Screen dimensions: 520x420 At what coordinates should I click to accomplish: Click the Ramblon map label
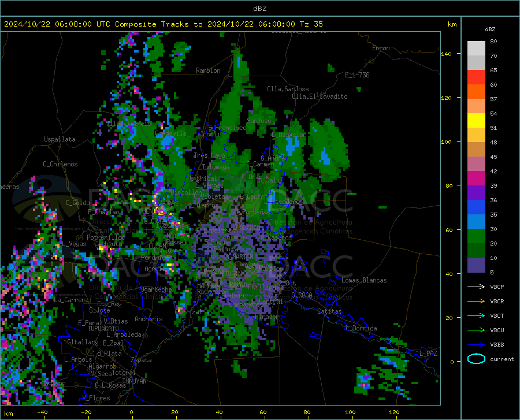[x=208, y=70]
